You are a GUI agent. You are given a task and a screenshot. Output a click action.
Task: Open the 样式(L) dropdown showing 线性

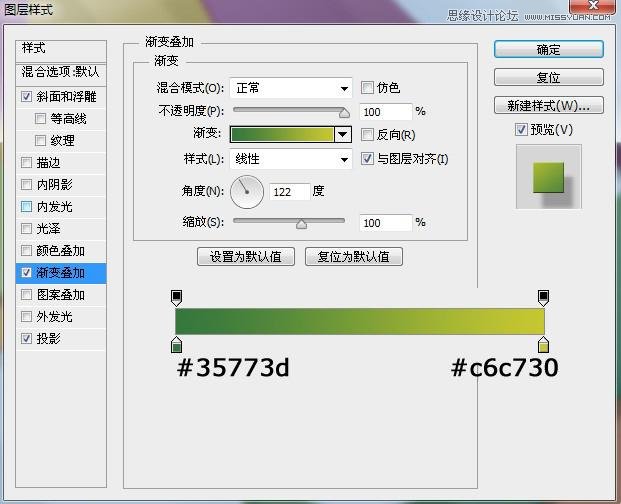(291, 159)
